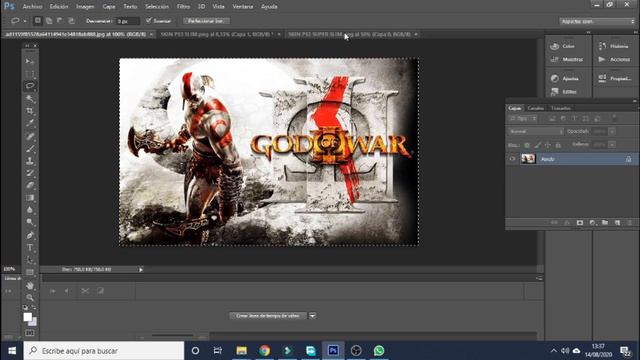Select the Dodge tool

point(30,222)
